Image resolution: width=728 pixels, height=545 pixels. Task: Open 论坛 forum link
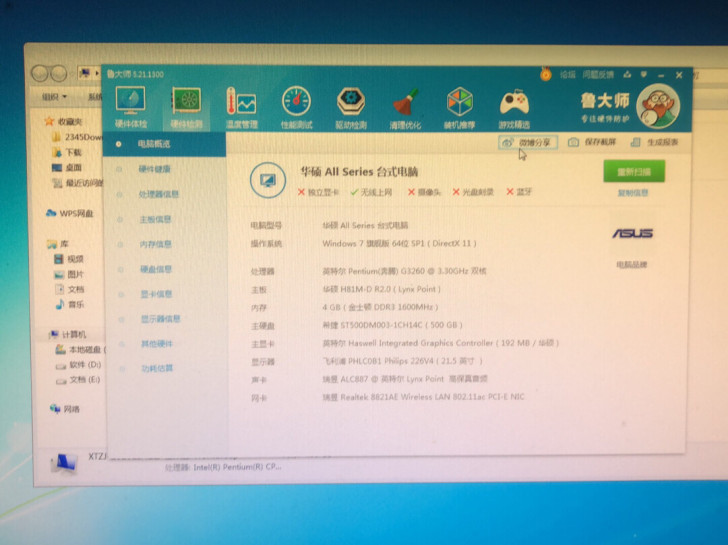click(567, 74)
